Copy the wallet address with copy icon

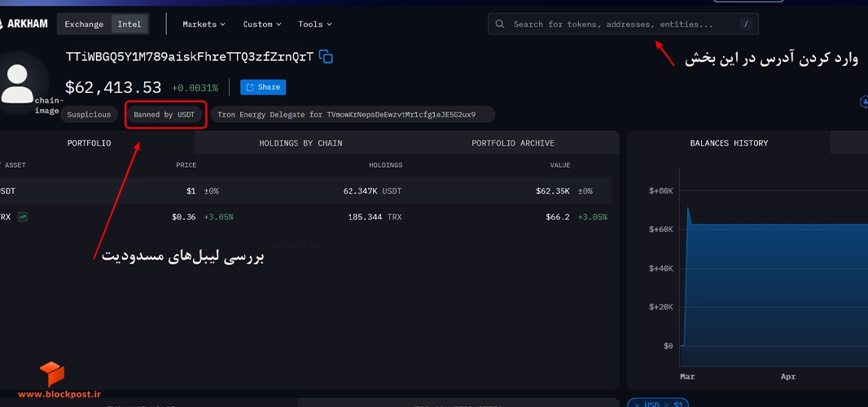[326, 56]
